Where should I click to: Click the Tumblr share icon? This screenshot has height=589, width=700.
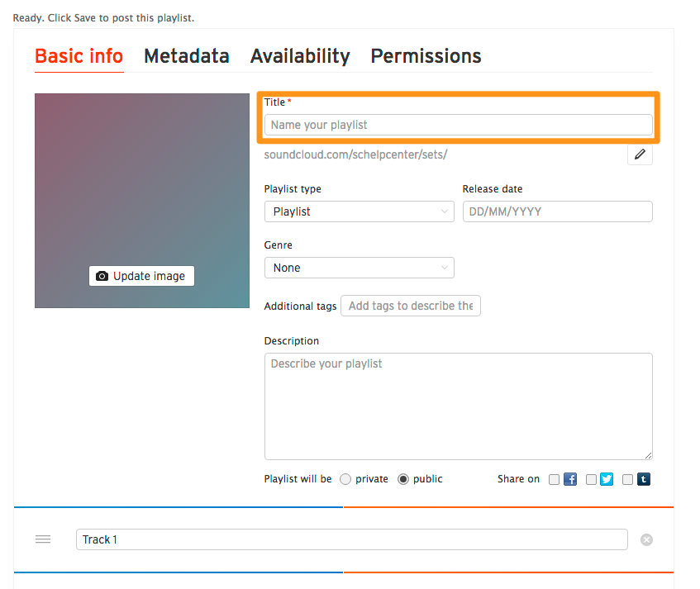643,479
